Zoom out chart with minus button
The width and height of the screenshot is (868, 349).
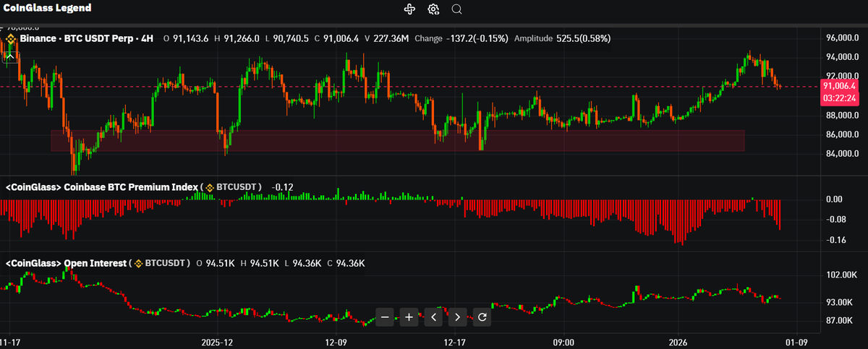[x=385, y=316]
